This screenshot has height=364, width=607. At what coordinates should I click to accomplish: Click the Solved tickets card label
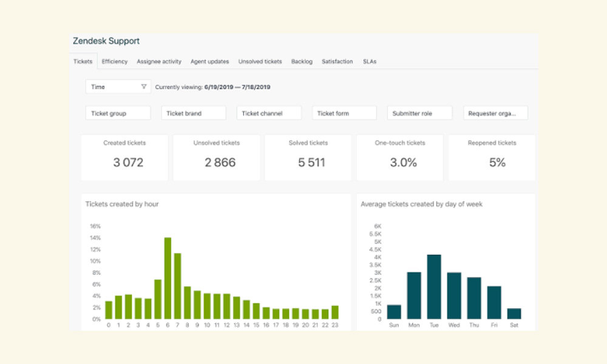tap(308, 143)
